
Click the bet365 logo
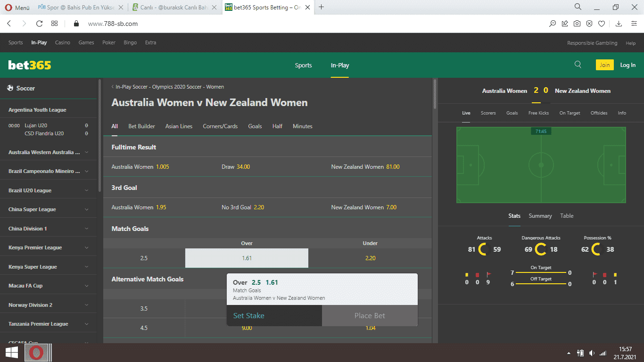pos(30,66)
